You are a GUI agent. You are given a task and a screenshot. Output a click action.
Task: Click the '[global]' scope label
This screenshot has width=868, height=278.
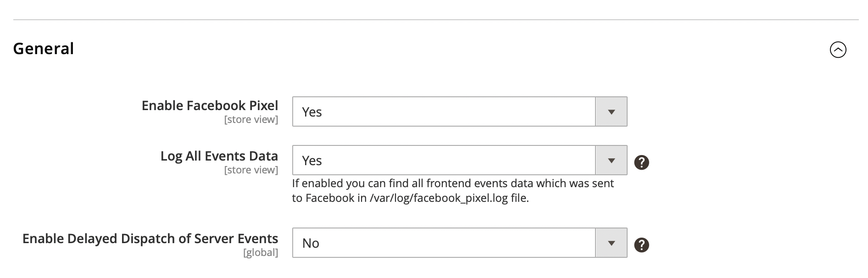tap(261, 253)
